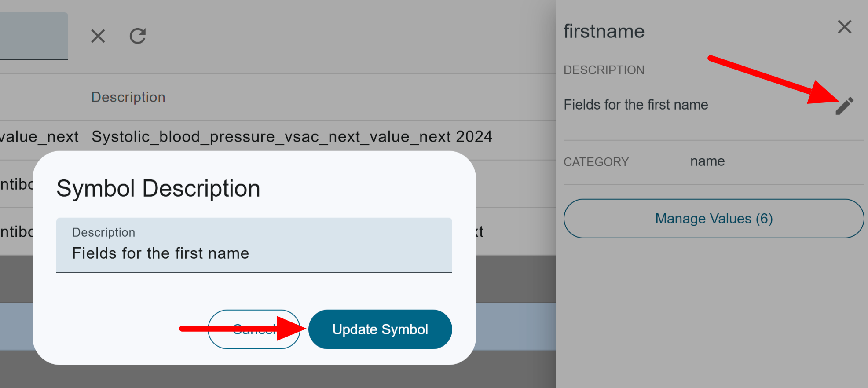Open Manage Values (6)

click(714, 219)
